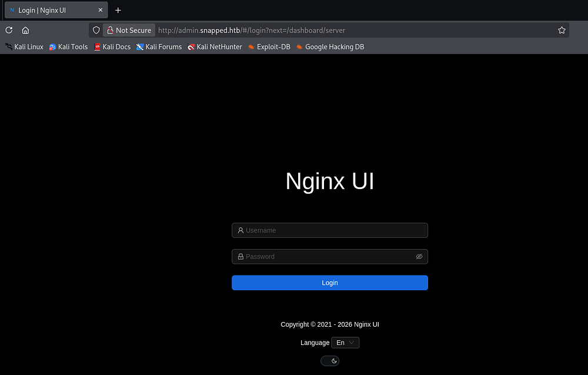Click into the Password input field
Screen dimensions: 588x375
tap(326, 257)
